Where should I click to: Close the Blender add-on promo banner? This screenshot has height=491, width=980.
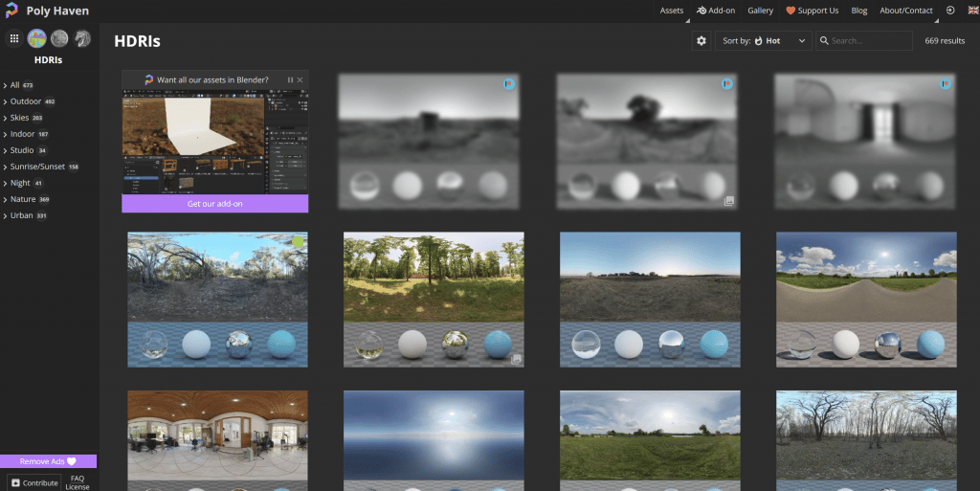point(300,80)
